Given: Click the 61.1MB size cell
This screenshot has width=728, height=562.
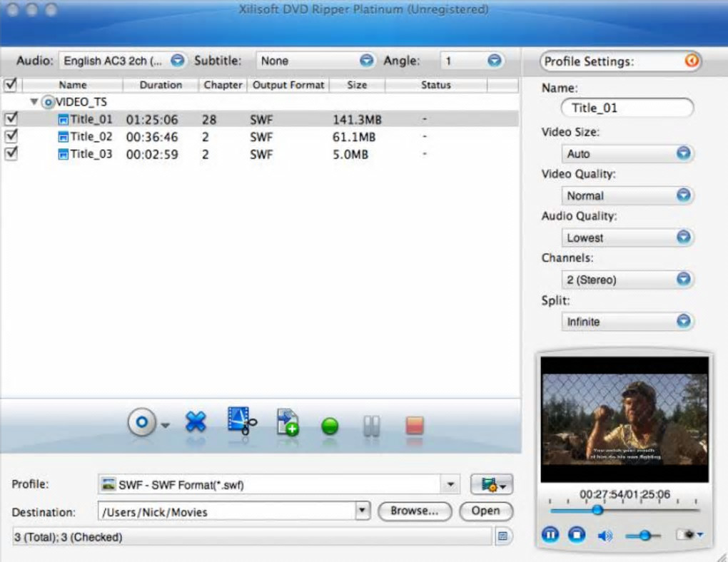Looking at the screenshot, I should pos(354,137).
